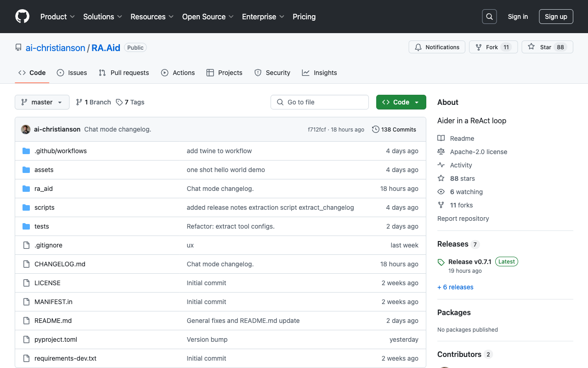Open commit message 'Version bump'

click(x=207, y=339)
